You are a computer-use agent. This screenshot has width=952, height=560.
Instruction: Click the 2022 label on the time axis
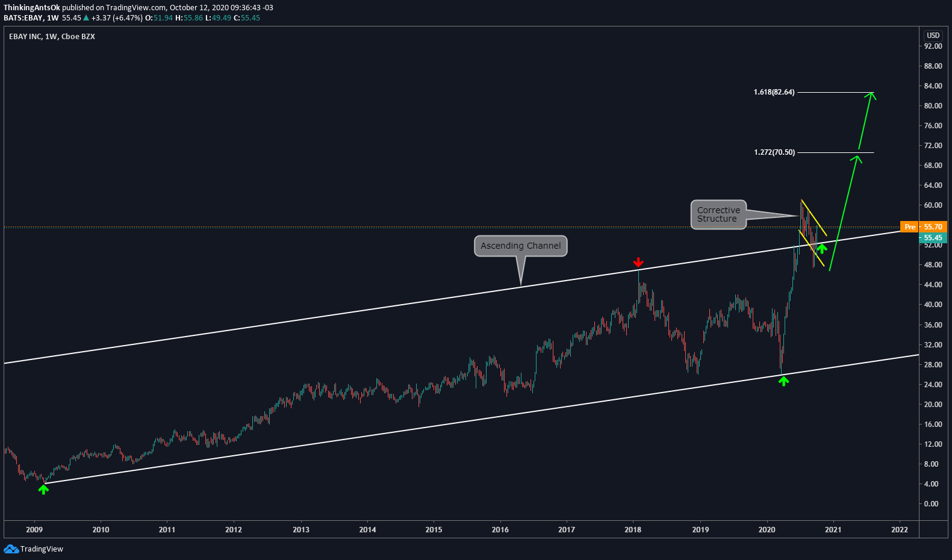(900, 530)
